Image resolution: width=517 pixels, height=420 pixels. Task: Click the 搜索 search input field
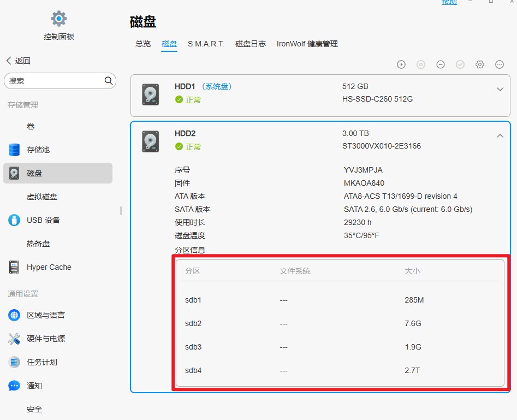click(60, 81)
